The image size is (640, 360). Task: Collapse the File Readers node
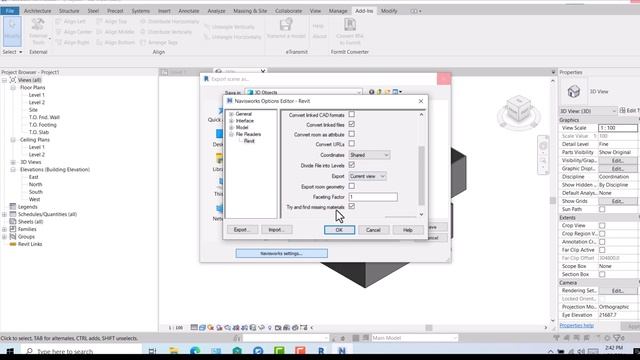click(x=231, y=134)
